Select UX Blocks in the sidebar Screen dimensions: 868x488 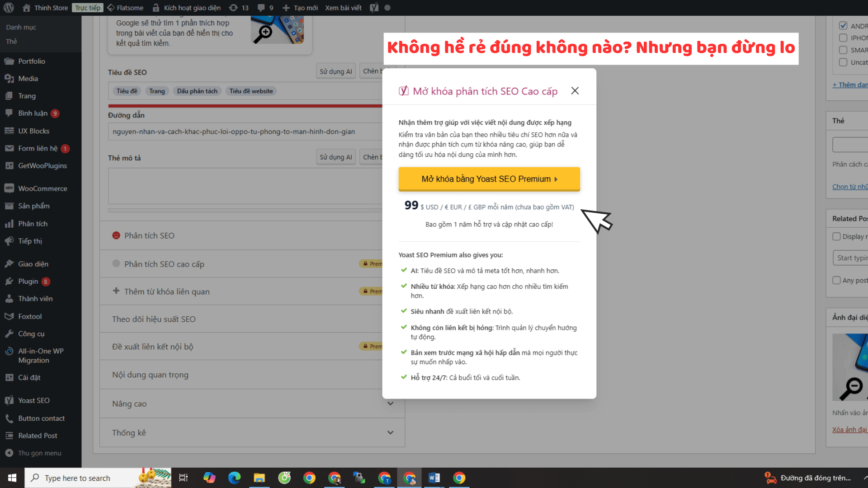[33, 131]
